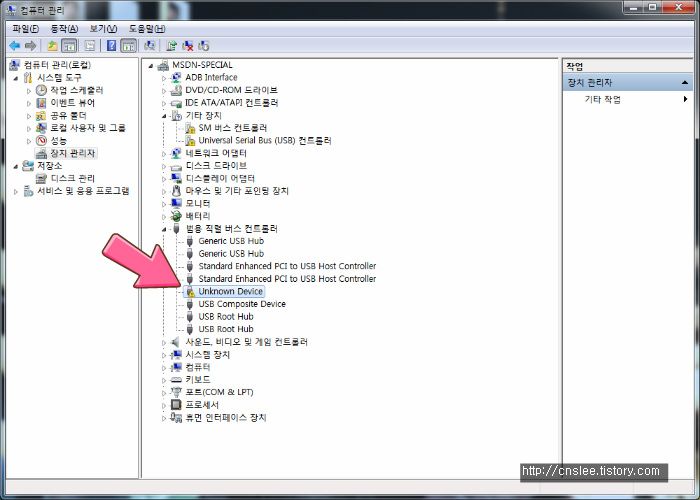Select 포트(COM & LPT) category
The height and width of the screenshot is (500, 700).
[219, 392]
